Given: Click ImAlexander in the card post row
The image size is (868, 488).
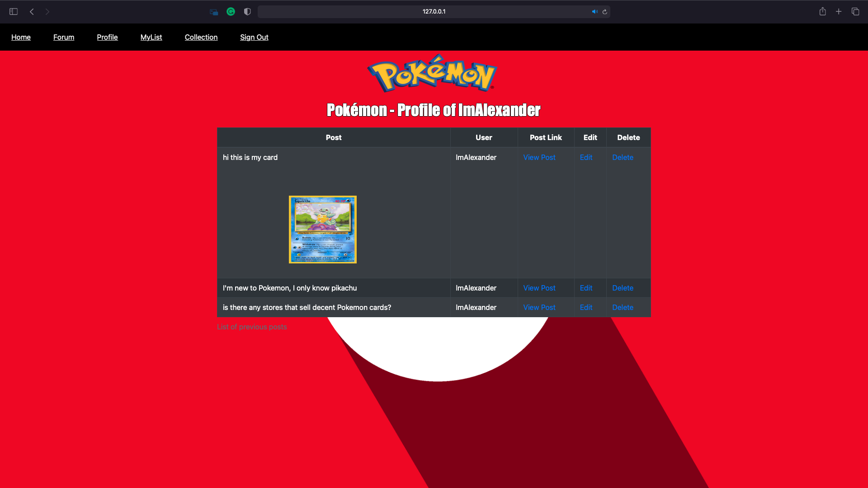Looking at the screenshot, I should coord(476,157).
